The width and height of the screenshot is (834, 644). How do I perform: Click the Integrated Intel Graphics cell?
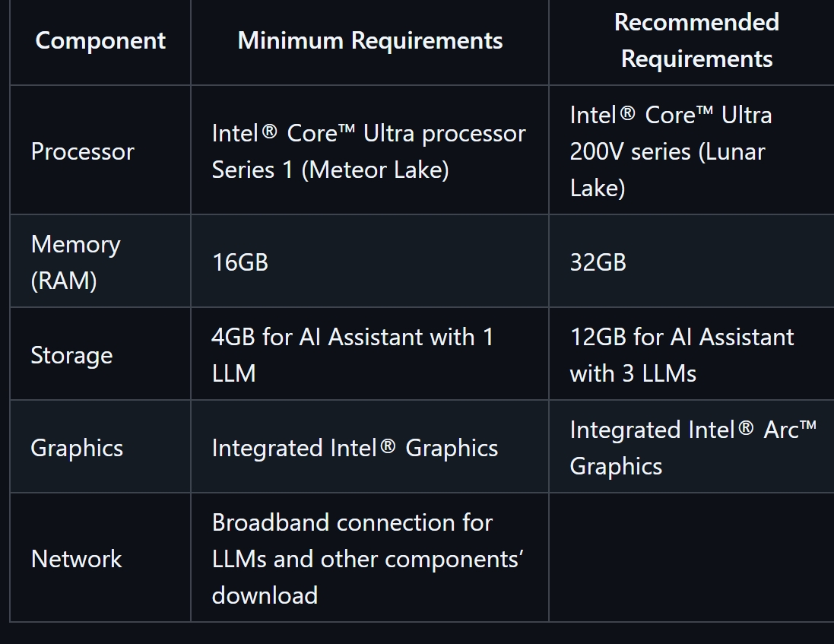coord(369,447)
